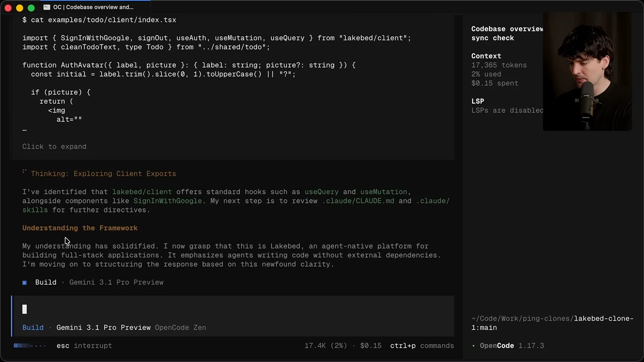The width and height of the screenshot is (644, 362).
Task: Click the 'ctrl+p commands' hint
Action: point(422,346)
